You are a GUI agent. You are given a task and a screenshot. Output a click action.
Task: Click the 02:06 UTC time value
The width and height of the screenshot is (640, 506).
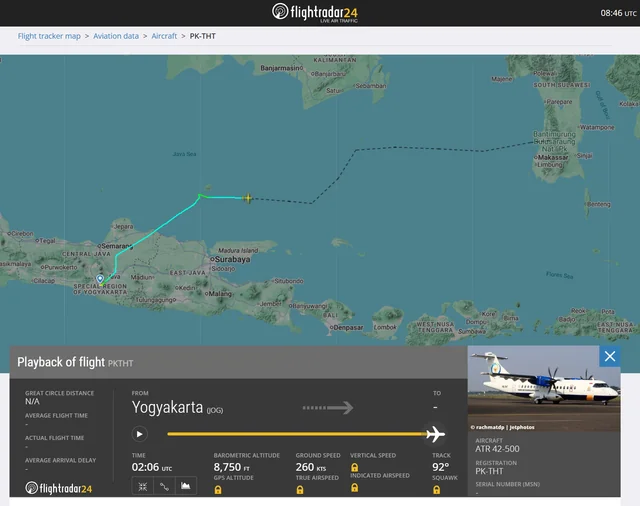point(151,467)
